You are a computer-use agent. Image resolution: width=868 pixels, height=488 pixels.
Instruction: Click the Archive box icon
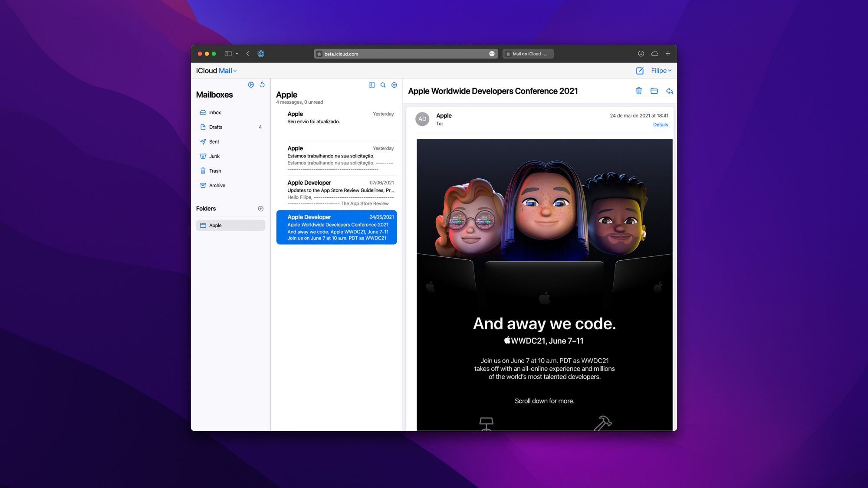tap(203, 185)
